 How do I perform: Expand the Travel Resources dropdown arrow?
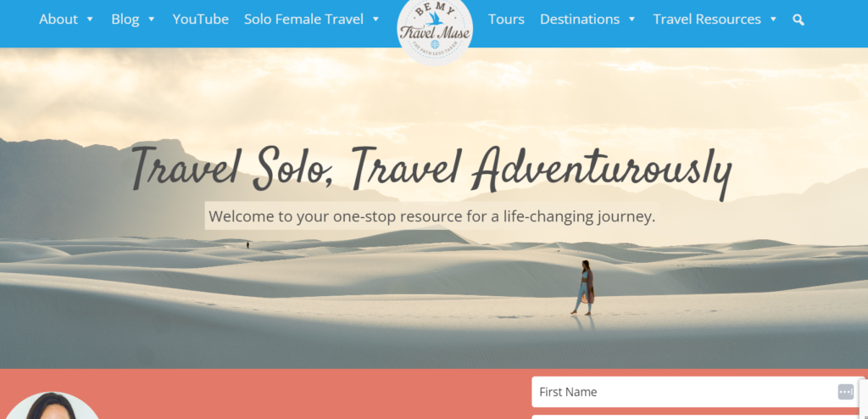click(x=773, y=20)
